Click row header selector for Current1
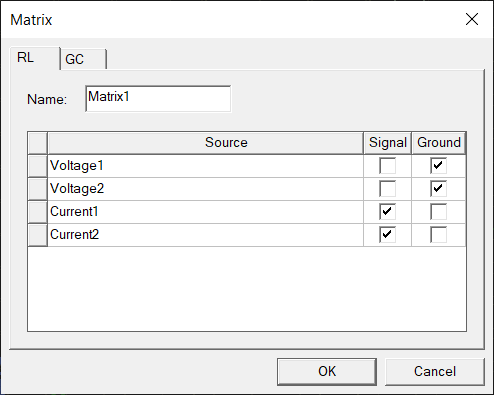The width and height of the screenshot is (494, 395). (x=37, y=212)
